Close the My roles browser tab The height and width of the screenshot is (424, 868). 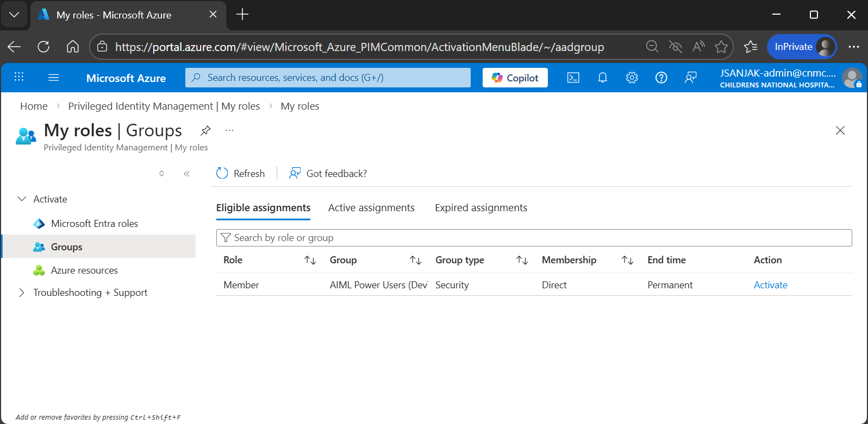[x=213, y=15]
